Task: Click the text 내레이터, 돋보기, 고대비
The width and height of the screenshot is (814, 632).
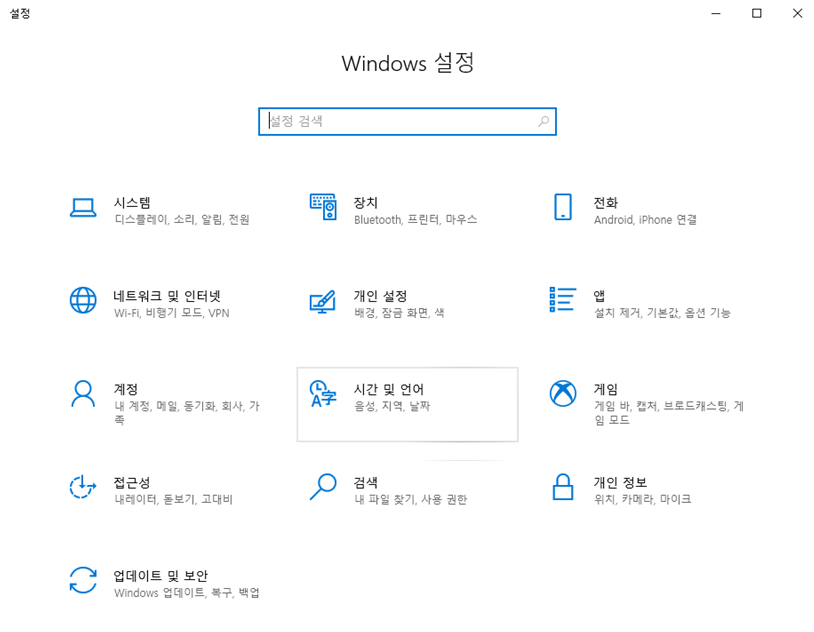Action: click(173, 500)
